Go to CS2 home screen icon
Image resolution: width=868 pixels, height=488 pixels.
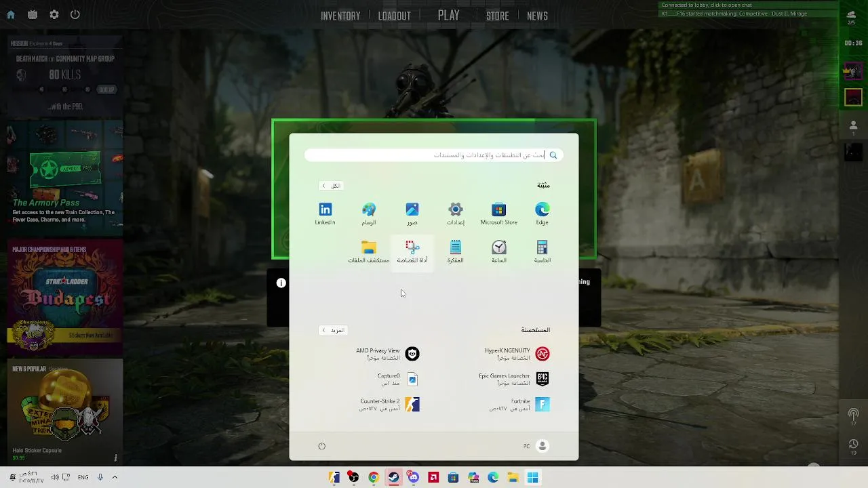11,14
